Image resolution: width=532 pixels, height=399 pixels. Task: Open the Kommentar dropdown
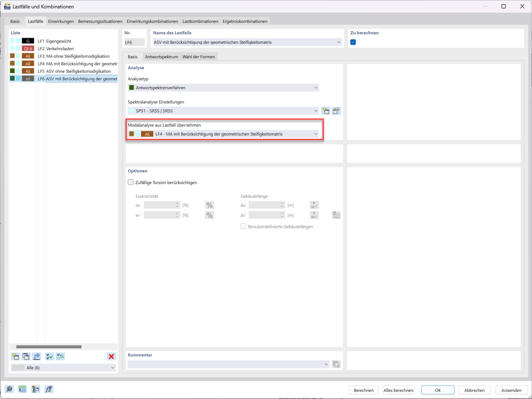coord(326,365)
